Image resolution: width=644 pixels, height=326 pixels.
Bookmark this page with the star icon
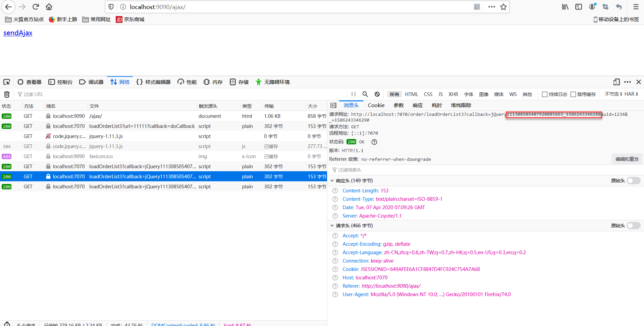point(503,7)
